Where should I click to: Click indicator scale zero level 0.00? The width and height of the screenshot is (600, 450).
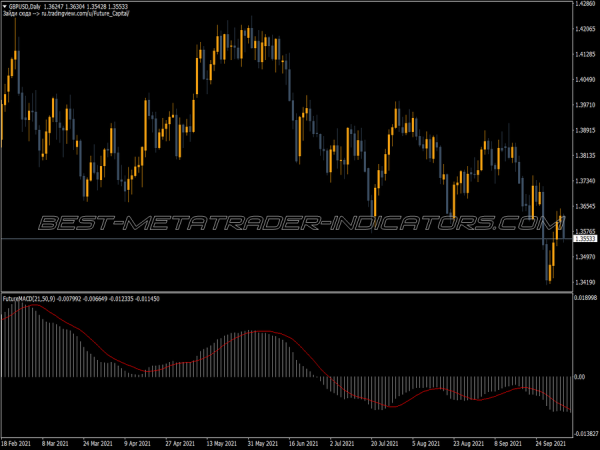(580, 377)
